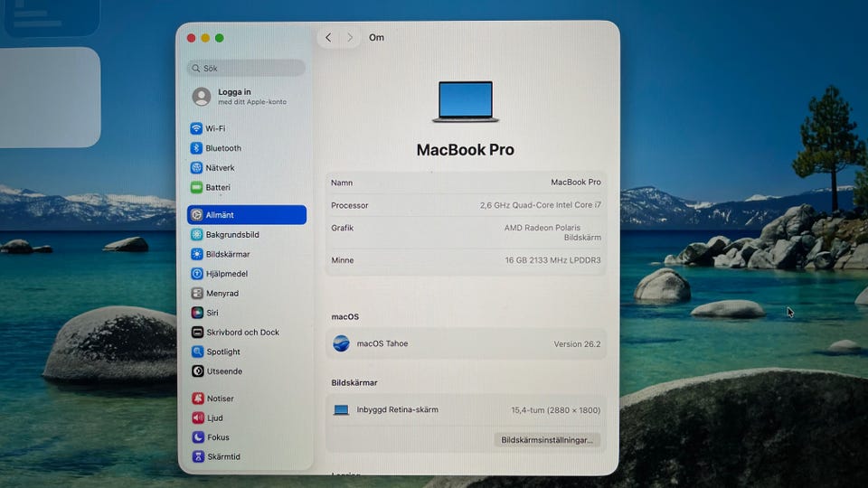Open the Fokus moon icon
Image resolution: width=868 pixels, height=488 pixels.
pyautogui.click(x=198, y=437)
